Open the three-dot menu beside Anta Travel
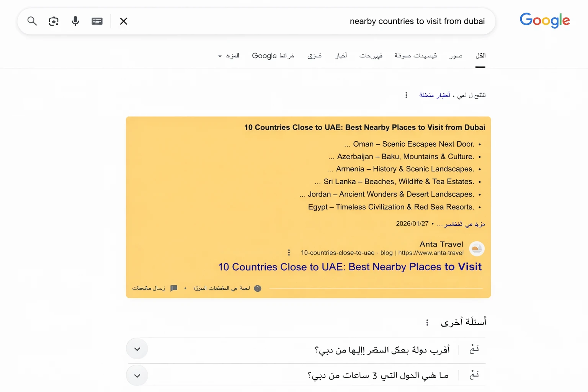Viewport: 588px width, 392px height. click(x=289, y=252)
